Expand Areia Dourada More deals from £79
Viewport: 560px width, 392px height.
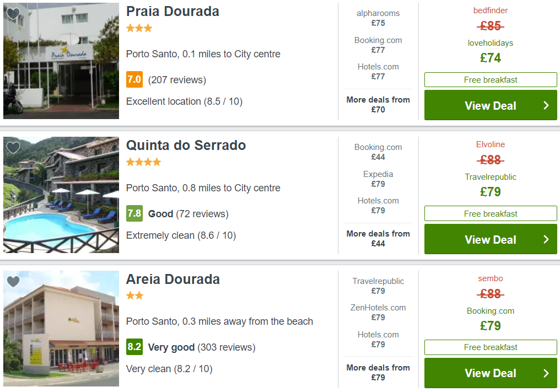coord(378,372)
